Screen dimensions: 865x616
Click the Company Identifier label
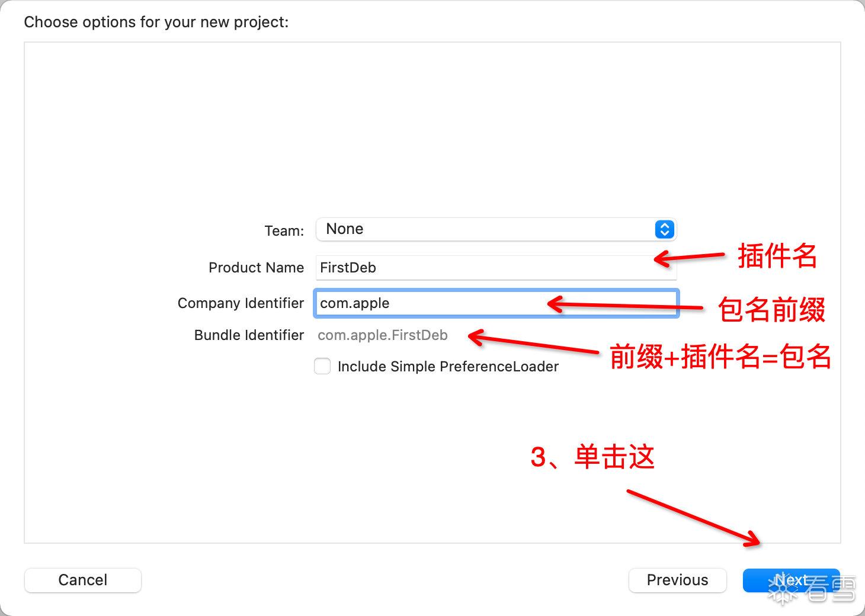(241, 303)
